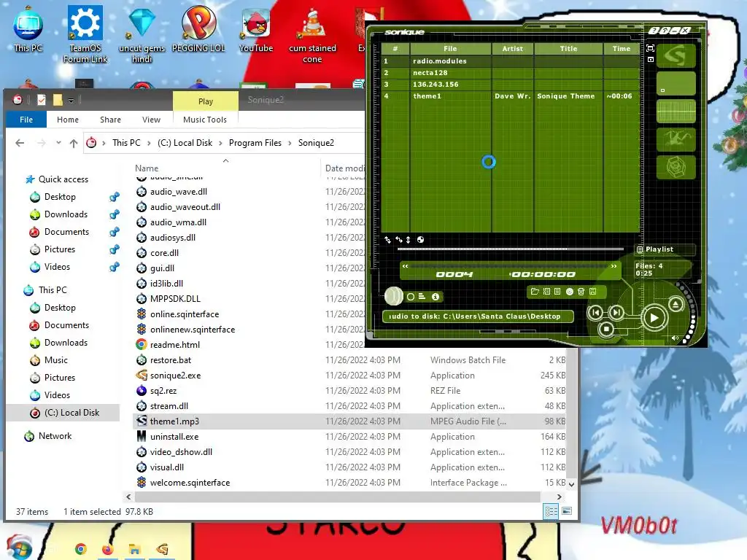Skip to the next track in Sonique
747x560 pixels.
616,312
